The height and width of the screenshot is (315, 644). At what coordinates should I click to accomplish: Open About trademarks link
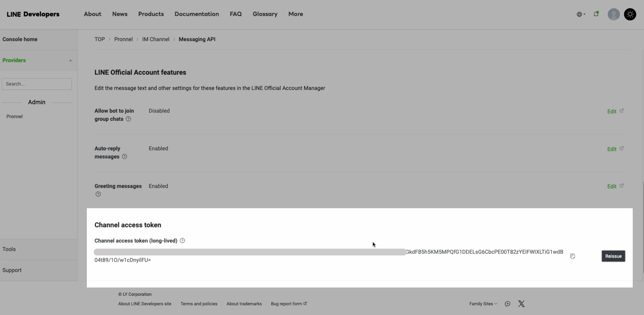(244, 304)
